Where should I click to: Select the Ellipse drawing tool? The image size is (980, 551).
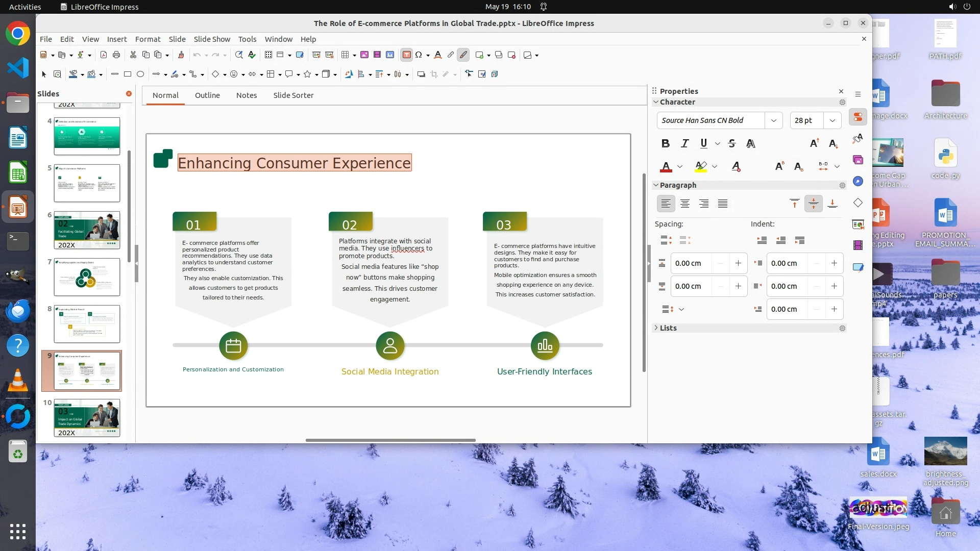point(140,74)
